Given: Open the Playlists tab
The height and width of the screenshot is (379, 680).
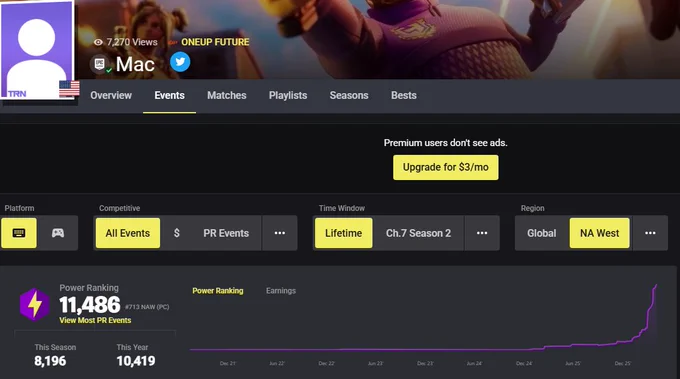Looking at the screenshot, I should [x=288, y=95].
